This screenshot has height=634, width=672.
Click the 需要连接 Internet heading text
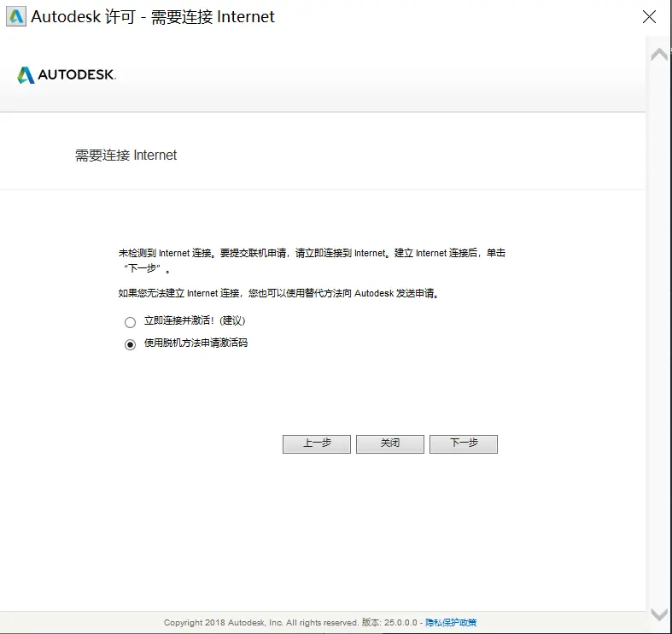pyautogui.click(x=126, y=155)
